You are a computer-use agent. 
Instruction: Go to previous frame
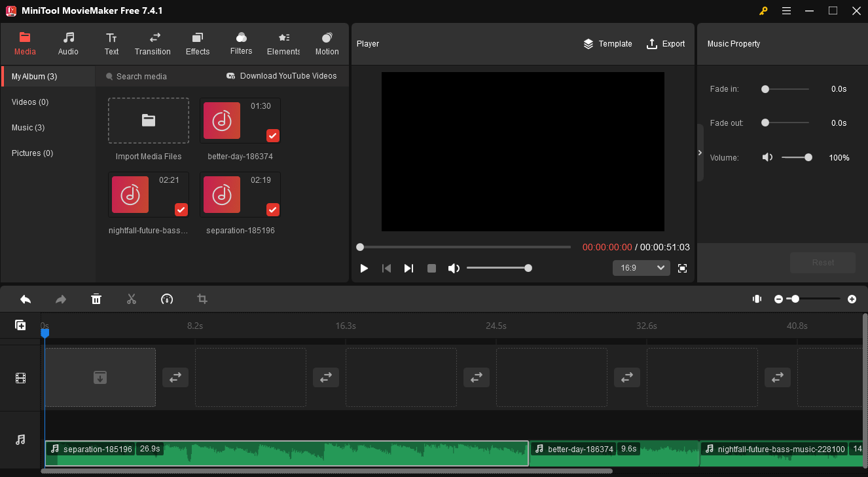click(x=386, y=268)
